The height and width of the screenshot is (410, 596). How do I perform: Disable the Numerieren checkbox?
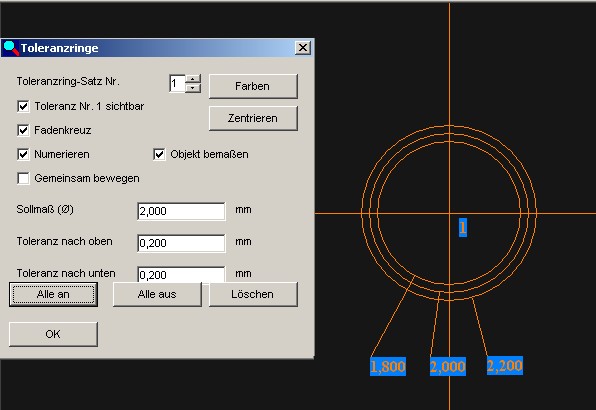click(x=23, y=154)
